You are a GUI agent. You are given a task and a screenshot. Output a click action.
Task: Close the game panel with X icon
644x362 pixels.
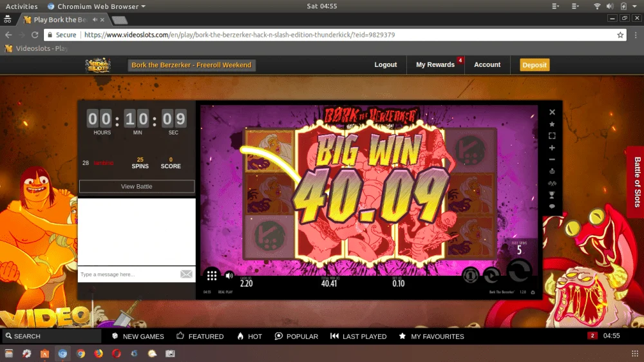[552, 112]
